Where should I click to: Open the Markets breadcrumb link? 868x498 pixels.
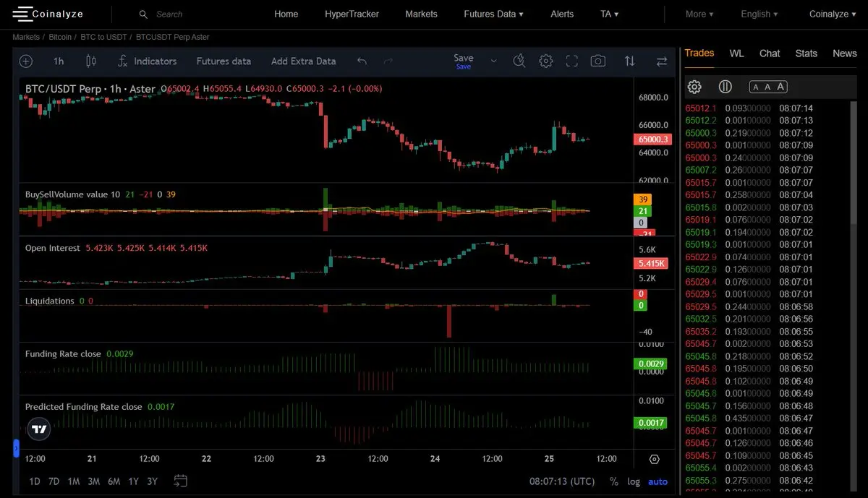26,37
